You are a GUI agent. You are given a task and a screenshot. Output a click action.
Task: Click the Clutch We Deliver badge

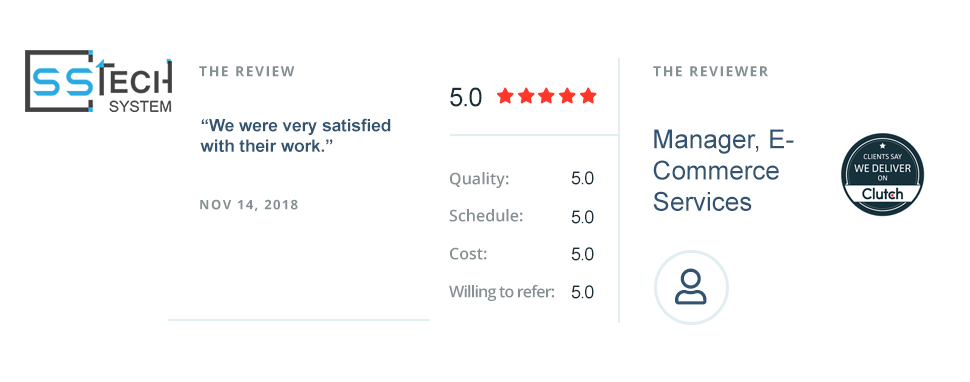pyautogui.click(x=882, y=174)
